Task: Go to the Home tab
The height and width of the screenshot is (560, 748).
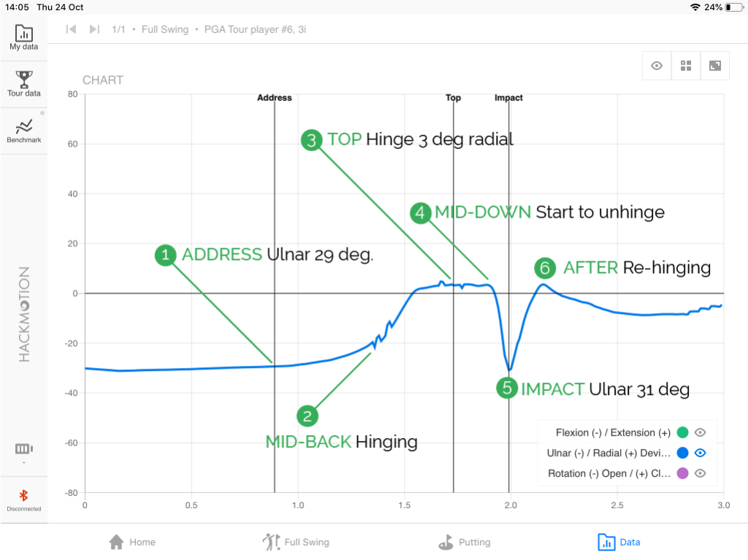Action: click(132, 542)
